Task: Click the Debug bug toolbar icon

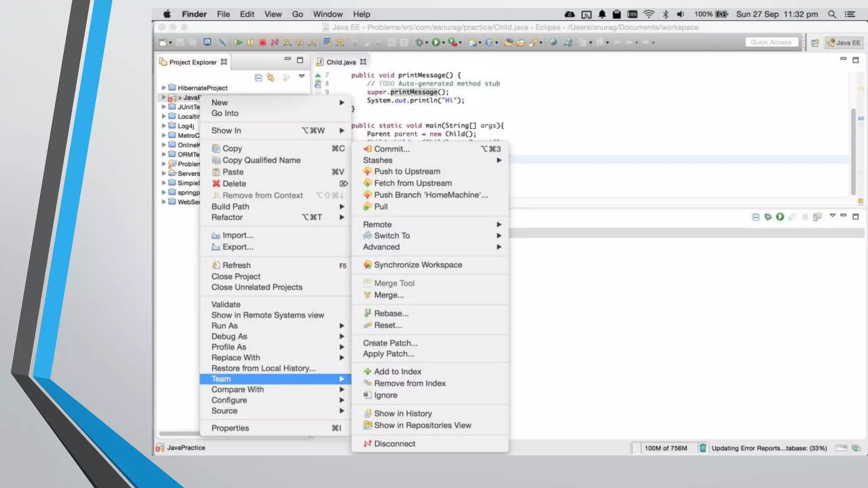Action: tap(419, 42)
